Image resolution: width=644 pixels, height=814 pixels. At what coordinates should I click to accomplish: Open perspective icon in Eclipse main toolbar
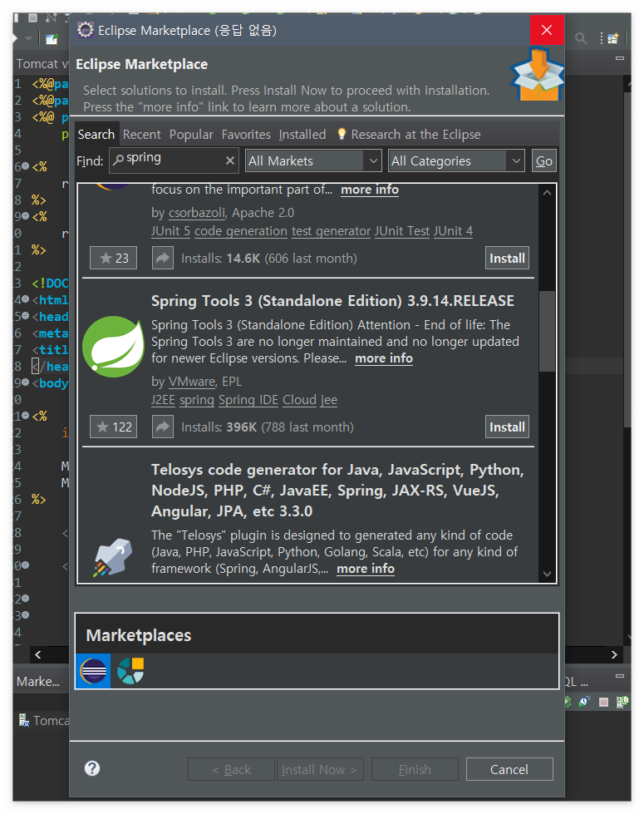(613, 38)
